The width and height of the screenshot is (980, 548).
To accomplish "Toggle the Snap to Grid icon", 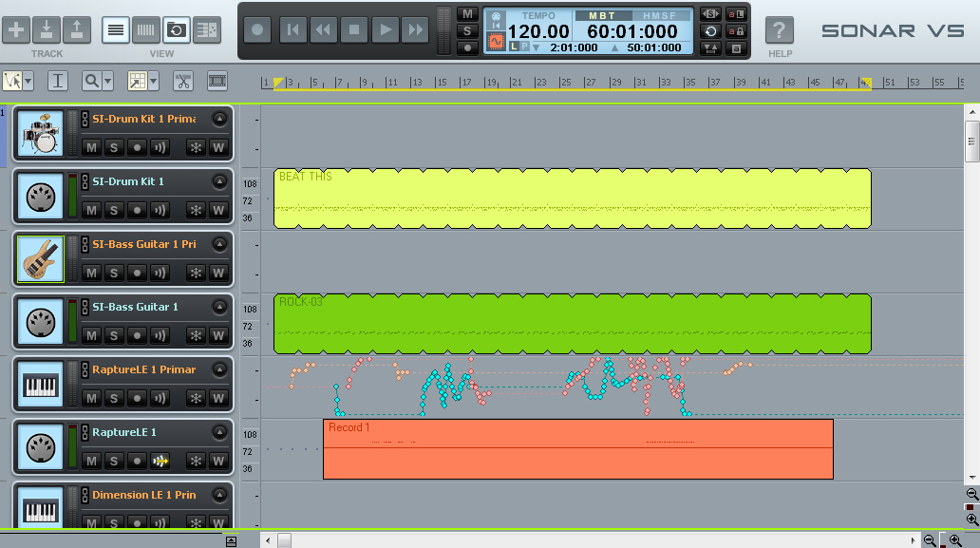I will [x=137, y=81].
